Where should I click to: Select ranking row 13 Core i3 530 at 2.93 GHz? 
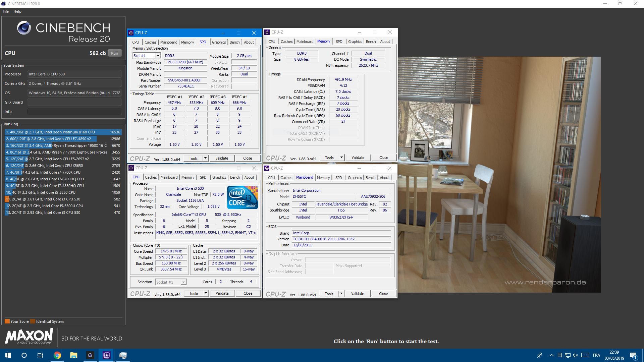[63, 213]
